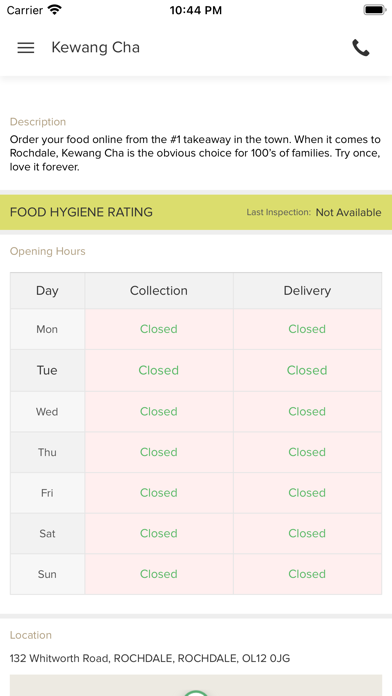Screen dimensions: 392x696
Task: Tap Sunday's Delivery Closed cell
Action: click(x=307, y=574)
